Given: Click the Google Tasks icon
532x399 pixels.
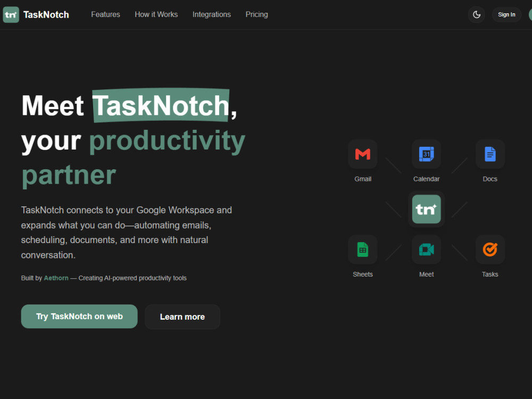Looking at the screenshot, I should pyautogui.click(x=490, y=250).
